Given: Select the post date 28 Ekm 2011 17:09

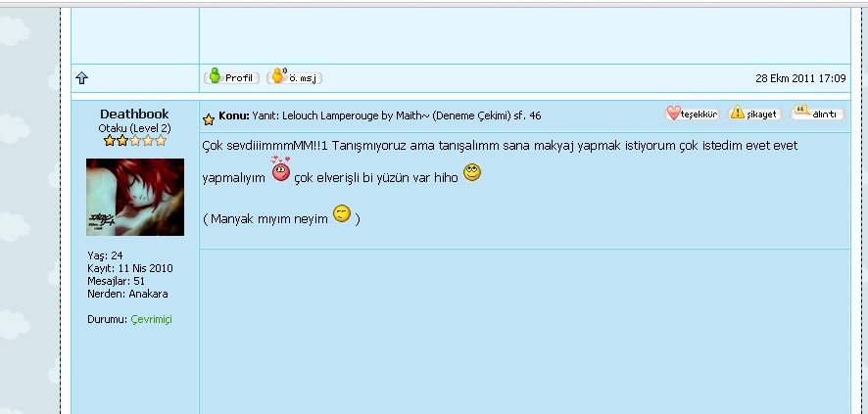Looking at the screenshot, I should point(800,78).
